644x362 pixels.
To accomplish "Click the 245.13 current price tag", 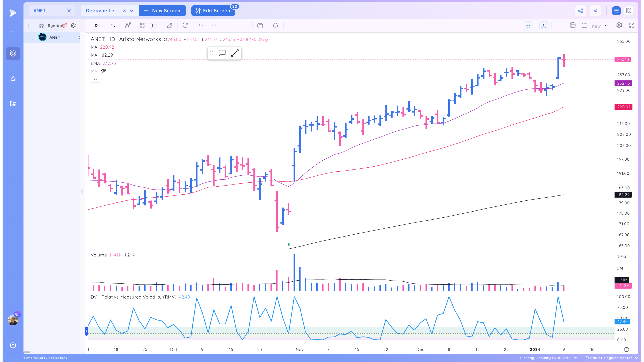I will (623, 59).
